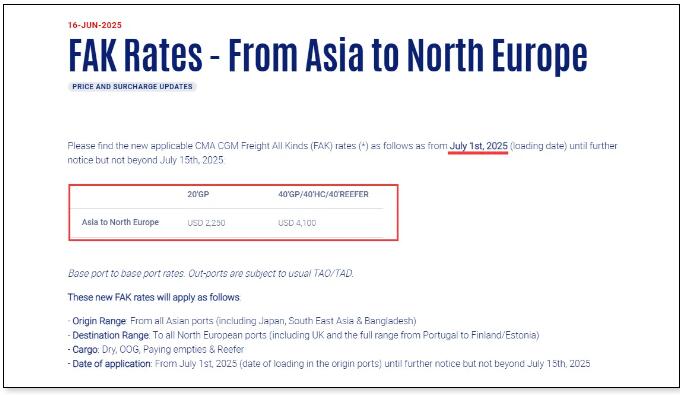Click 'These new FAK rates will apply' heading
This screenshot has width=687, height=395.
154,297
